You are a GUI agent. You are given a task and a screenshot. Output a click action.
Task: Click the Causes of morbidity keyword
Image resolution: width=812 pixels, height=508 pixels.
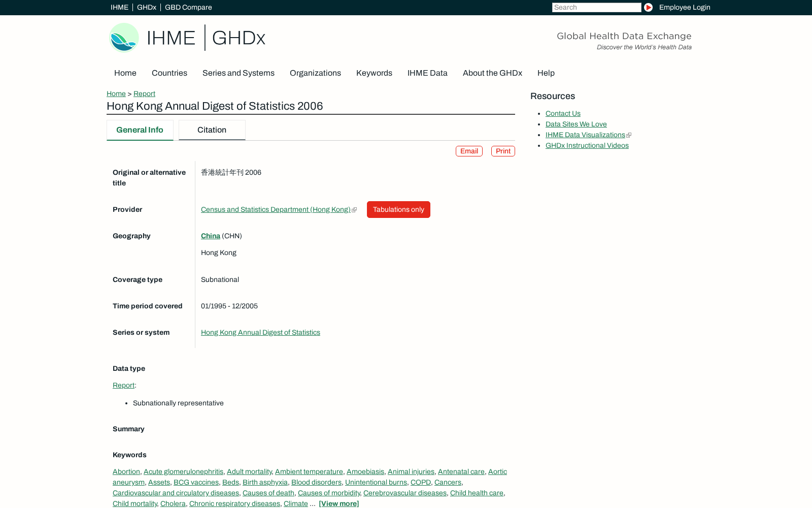click(x=329, y=493)
